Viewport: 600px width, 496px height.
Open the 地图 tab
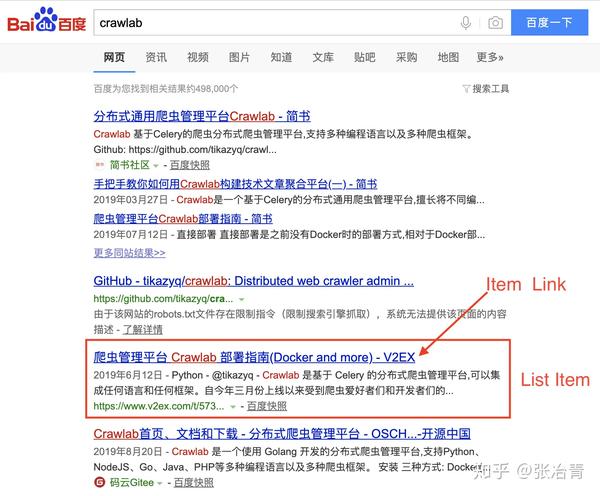point(448,57)
